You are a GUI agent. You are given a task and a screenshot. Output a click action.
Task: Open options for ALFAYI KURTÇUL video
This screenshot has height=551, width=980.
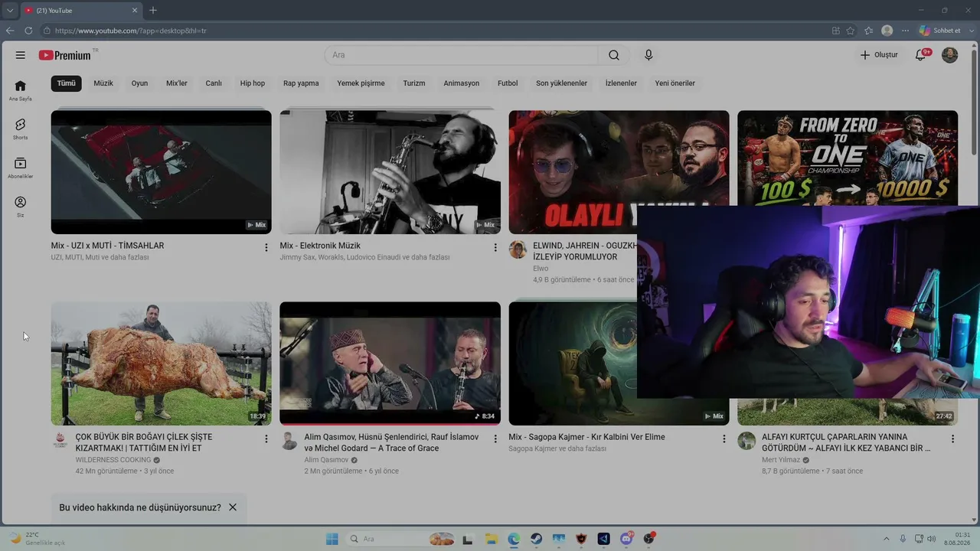[952, 439]
